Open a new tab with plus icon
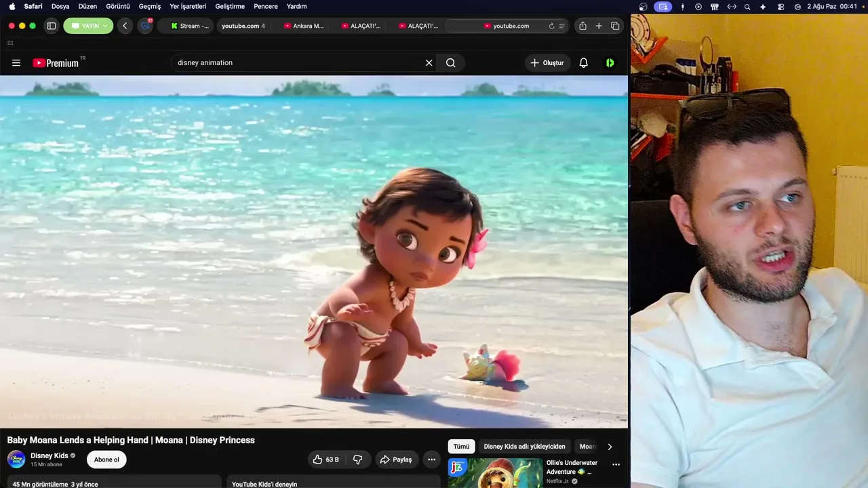Screen dimensions: 868x488 599,26
